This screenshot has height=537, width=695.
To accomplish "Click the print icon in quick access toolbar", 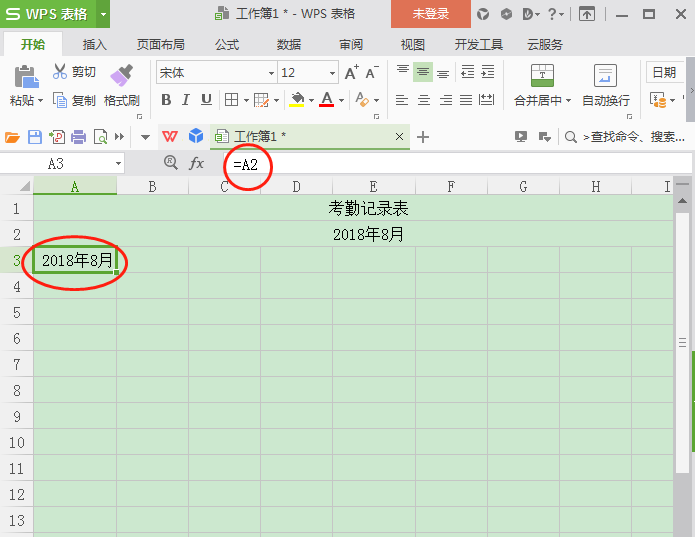I will point(78,136).
